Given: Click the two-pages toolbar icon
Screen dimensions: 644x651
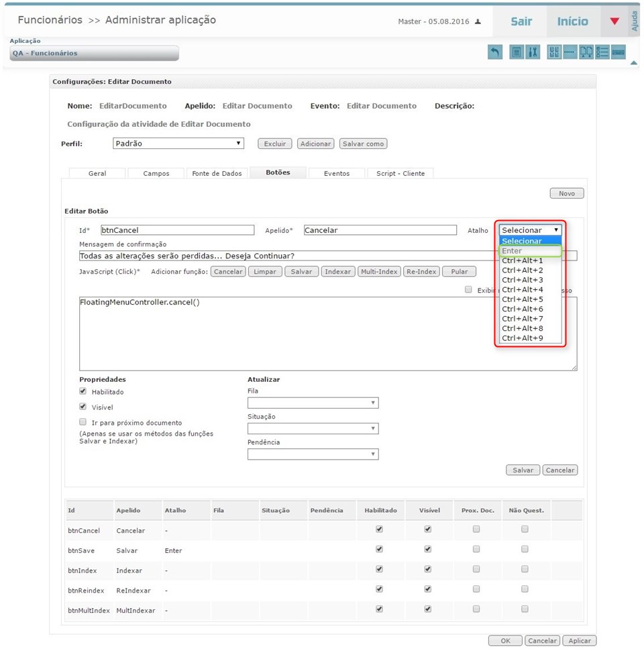Looking at the screenshot, I should tap(586, 52).
